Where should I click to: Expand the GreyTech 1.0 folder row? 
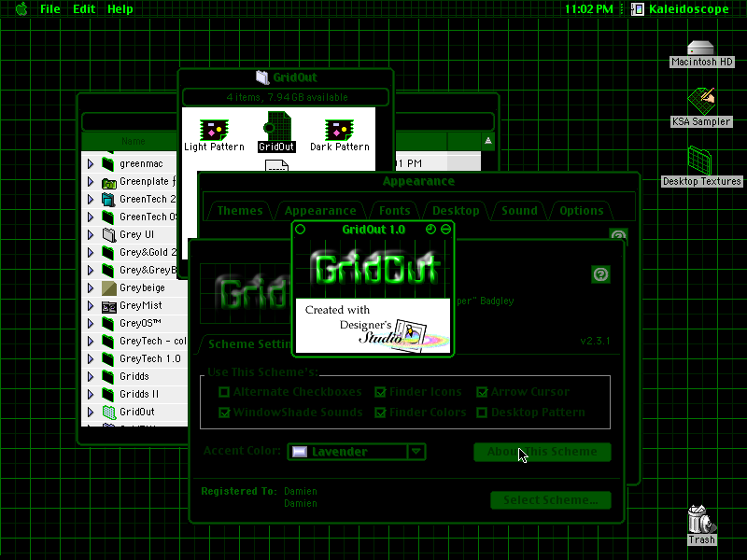tap(91, 358)
